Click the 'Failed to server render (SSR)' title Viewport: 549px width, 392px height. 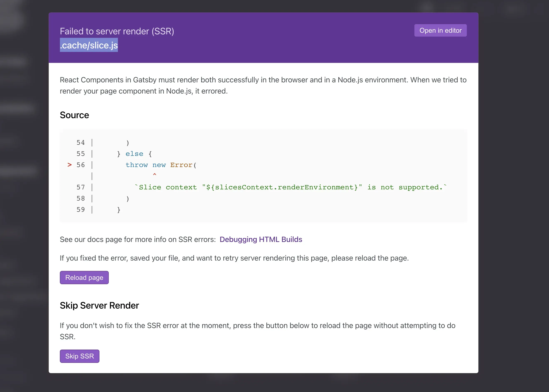click(117, 31)
